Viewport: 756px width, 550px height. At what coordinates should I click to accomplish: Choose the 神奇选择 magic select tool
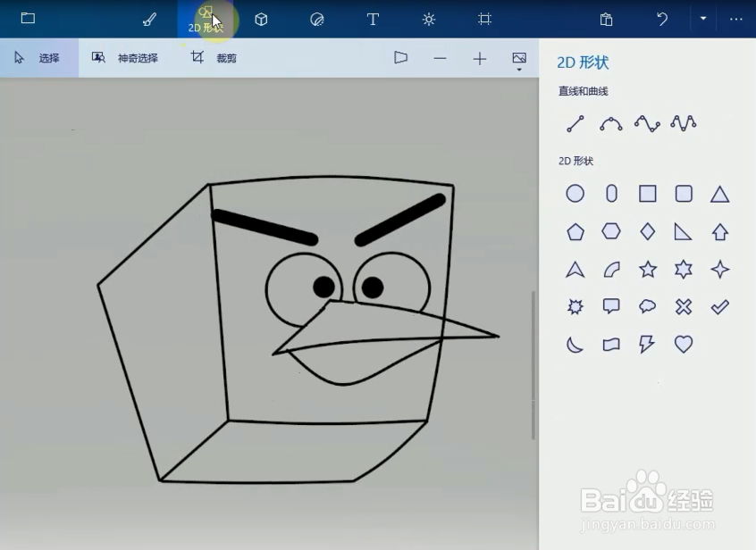tap(125, 58)
